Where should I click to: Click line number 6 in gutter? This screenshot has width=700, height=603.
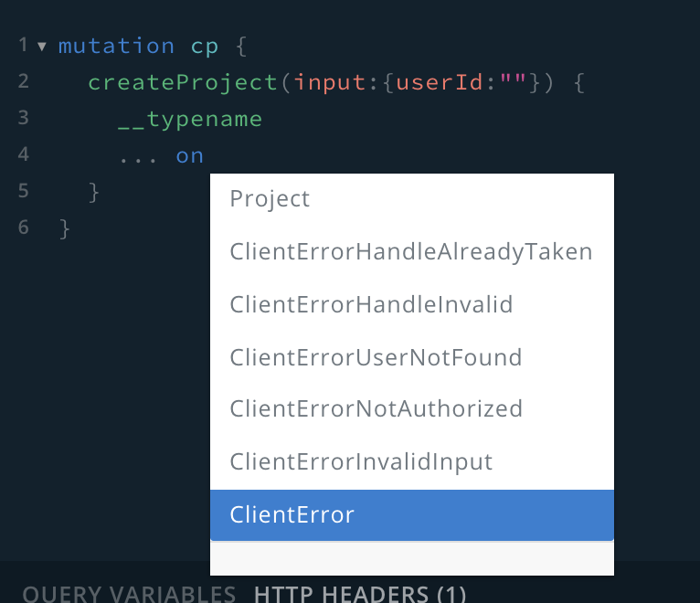click(23, 227)
